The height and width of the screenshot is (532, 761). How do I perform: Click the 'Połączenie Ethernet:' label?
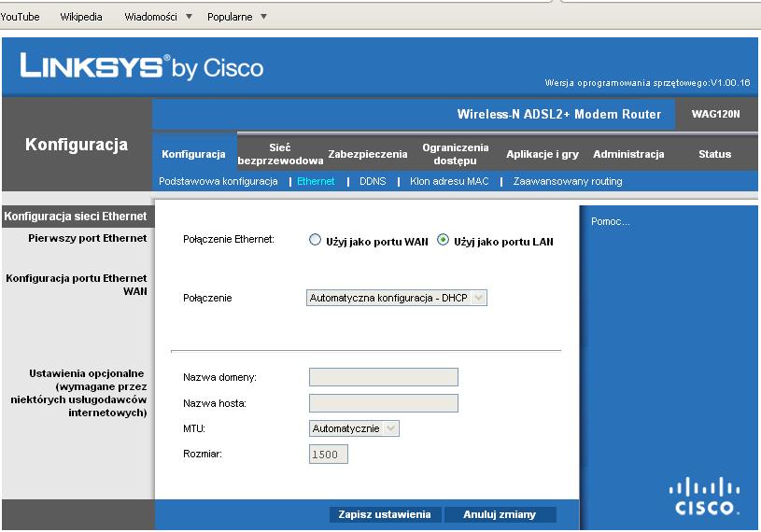coord(228,239)
